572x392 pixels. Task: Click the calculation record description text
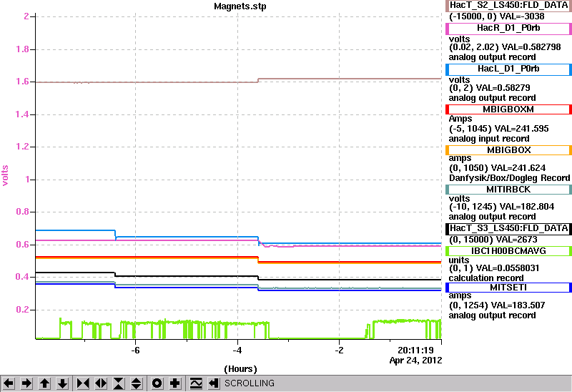[x=486, y=278]
